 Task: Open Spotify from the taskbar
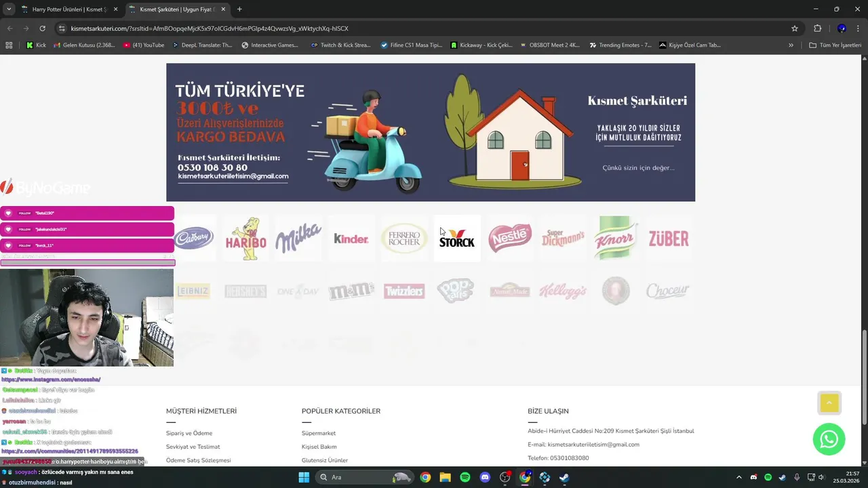(465, 477)
